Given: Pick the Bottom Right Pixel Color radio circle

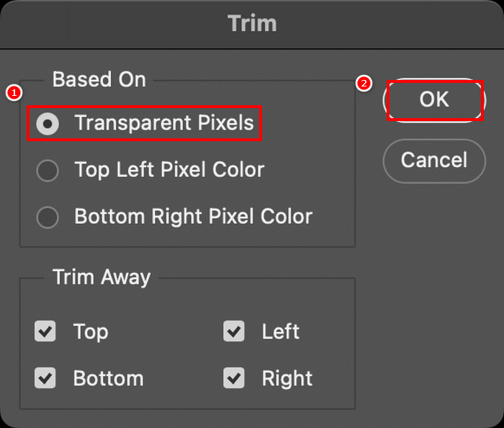Looking at the screenshot, I should tap(48, 217).
